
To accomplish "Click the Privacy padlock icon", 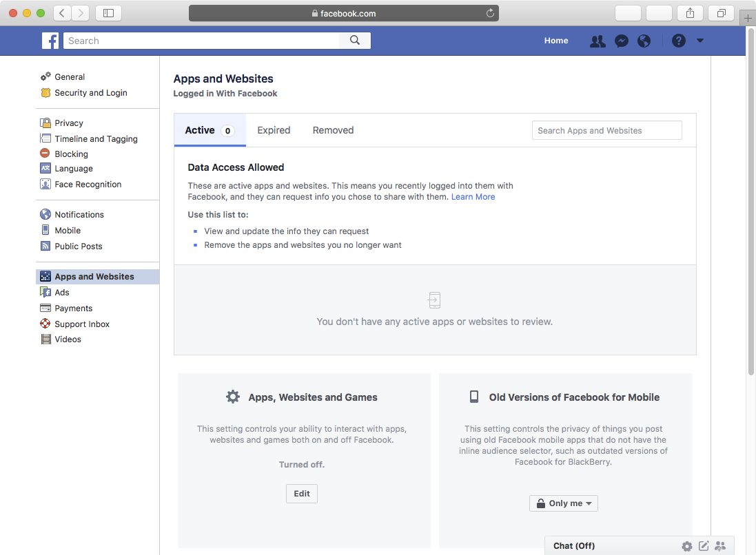I will click(45, 123).
